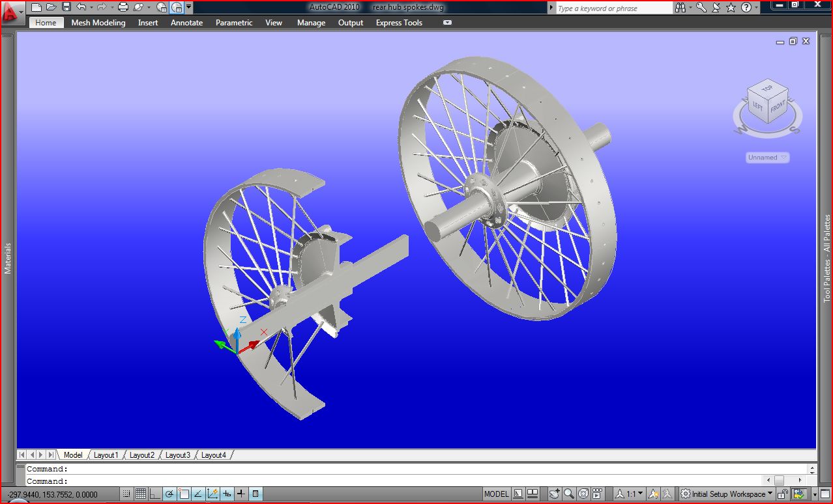Toggle Dynamic UCS in status bar
Image resolution: width=833 pixels, height=504 pixels.
(212, 494)
